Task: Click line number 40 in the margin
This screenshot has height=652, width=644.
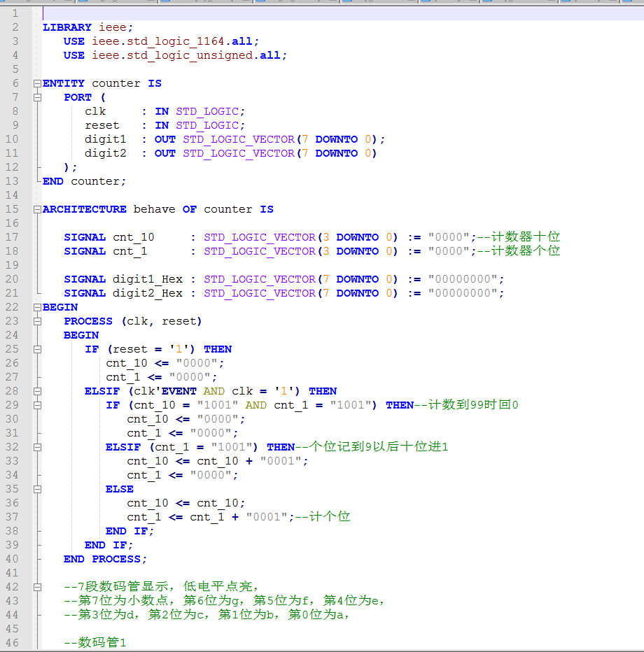Action: click(13, 559)
